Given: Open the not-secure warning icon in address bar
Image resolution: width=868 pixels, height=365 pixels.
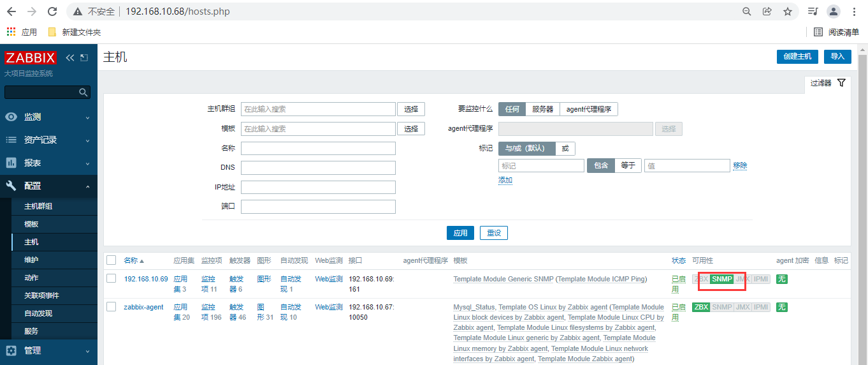Looking at the screenshot, I should pyautogui.click(x=78, y=11).
